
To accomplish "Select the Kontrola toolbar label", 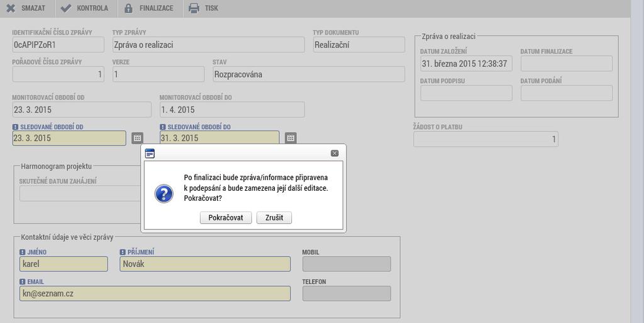I will 92,8.
